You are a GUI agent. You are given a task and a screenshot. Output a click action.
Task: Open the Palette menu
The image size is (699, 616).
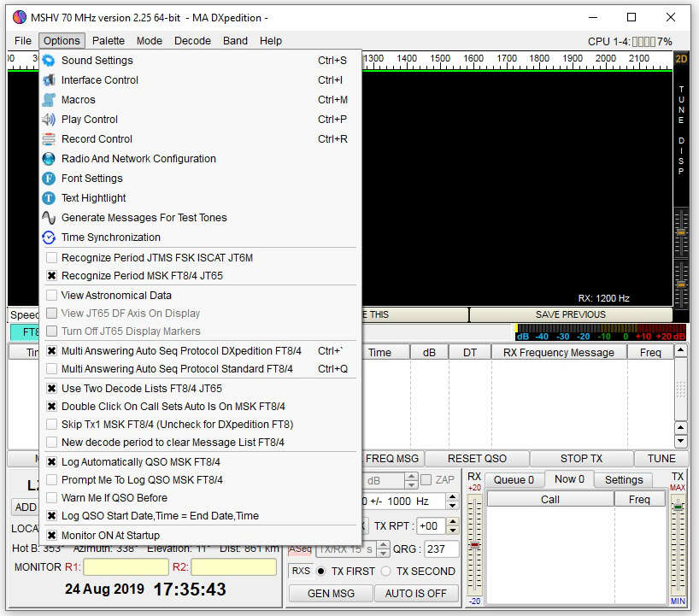click(109, 41)
